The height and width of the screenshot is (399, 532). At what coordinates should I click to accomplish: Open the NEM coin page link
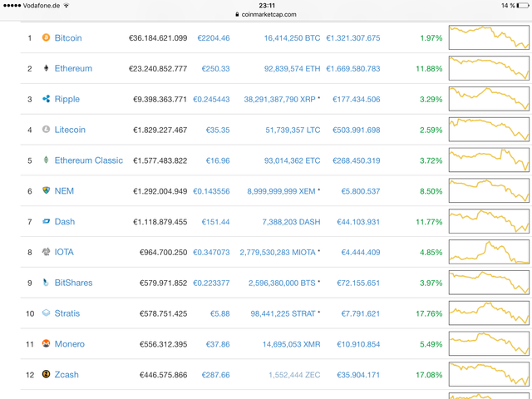[x=64, y=191]
